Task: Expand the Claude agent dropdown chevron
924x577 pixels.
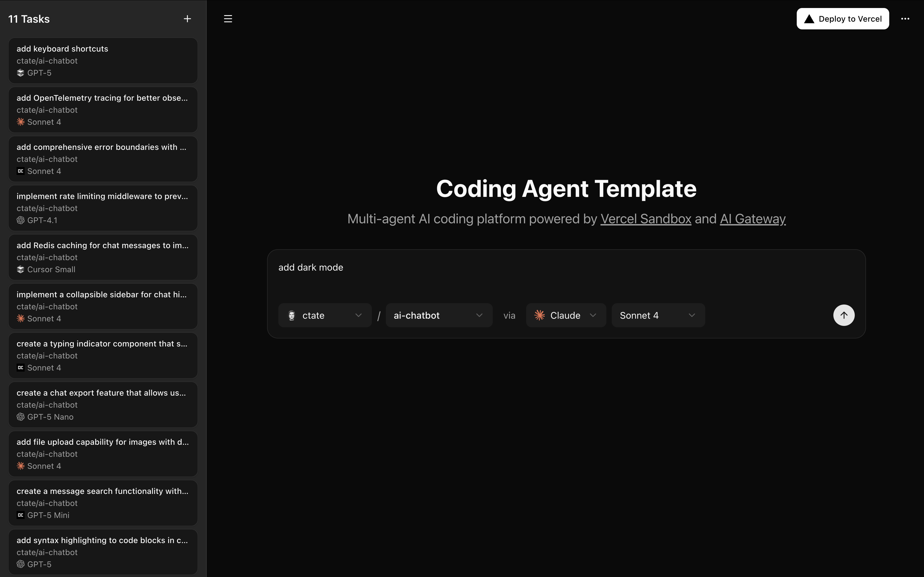Action: 592,315
